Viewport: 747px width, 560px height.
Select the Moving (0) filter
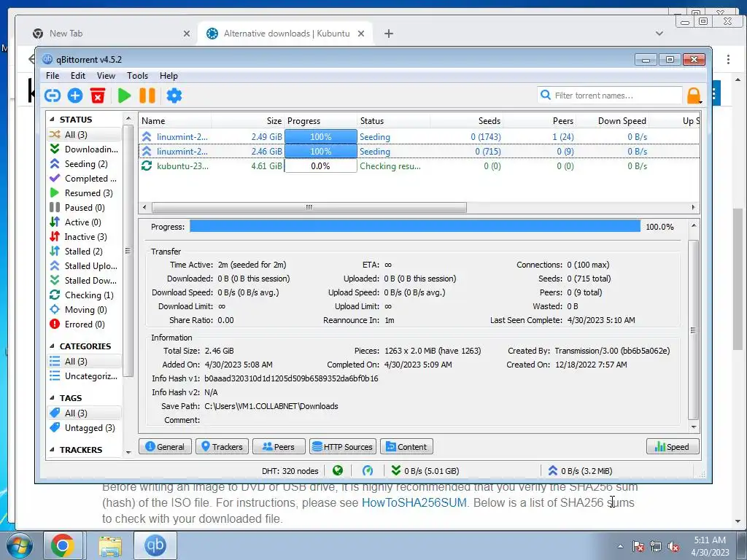pos(85,310)
